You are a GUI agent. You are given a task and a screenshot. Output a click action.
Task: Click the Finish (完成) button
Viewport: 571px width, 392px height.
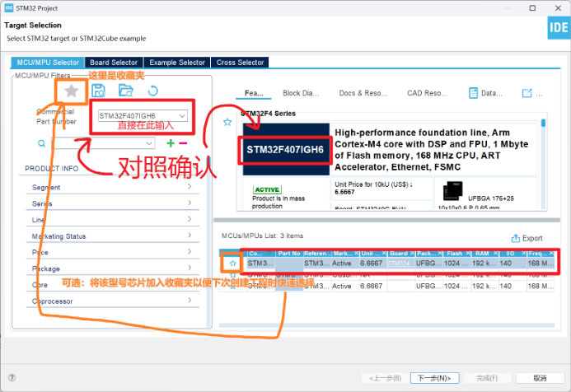[x=487, y=378]
